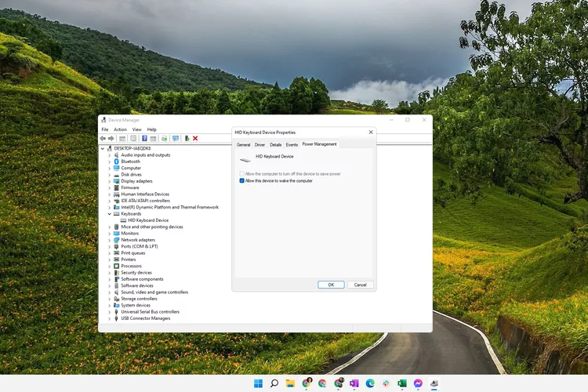This screenshot has height=392, width=588.
Task: Select Software components row
Action: 142,279
